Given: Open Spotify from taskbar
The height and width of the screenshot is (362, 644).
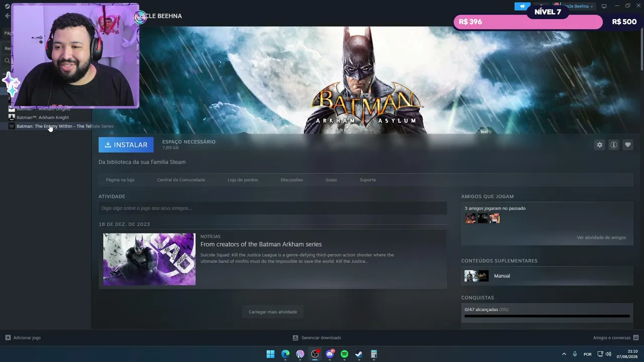Looking at the screenshot, I should point(344,354).
